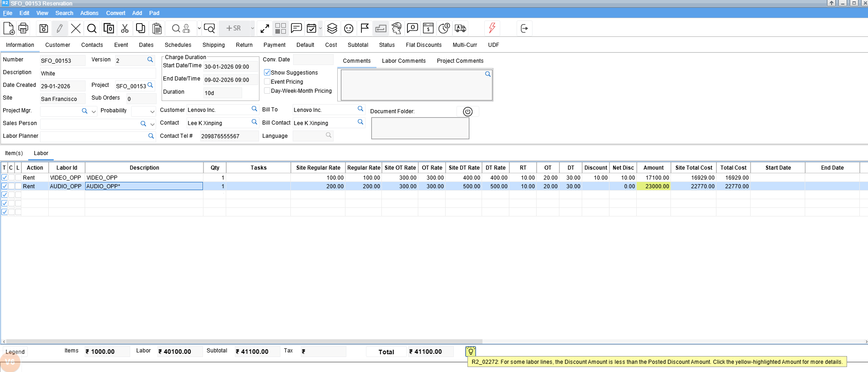Open the Sales Person dropdown arrow
The height and width of the screenshot is (372, 868).
(x=152, y=124)
